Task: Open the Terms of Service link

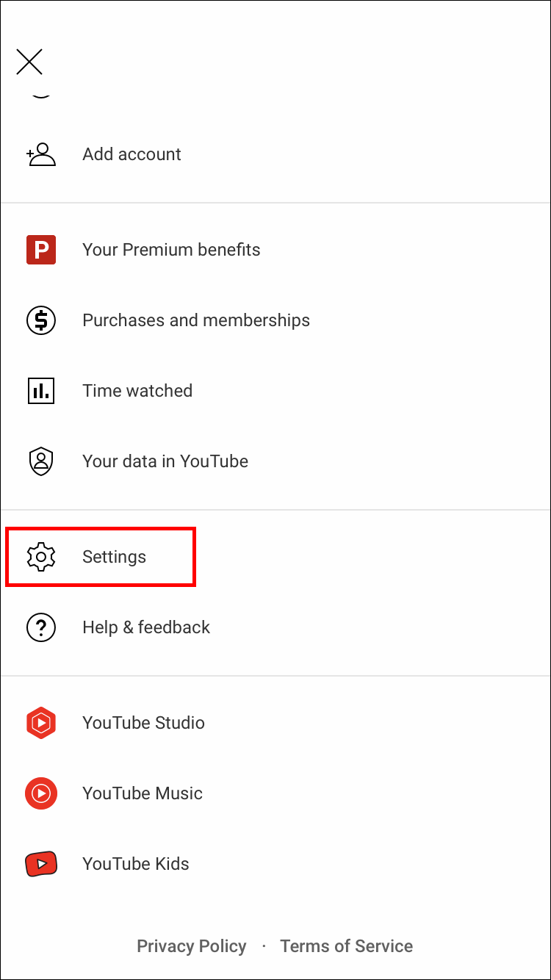Action: pos(346,946)
